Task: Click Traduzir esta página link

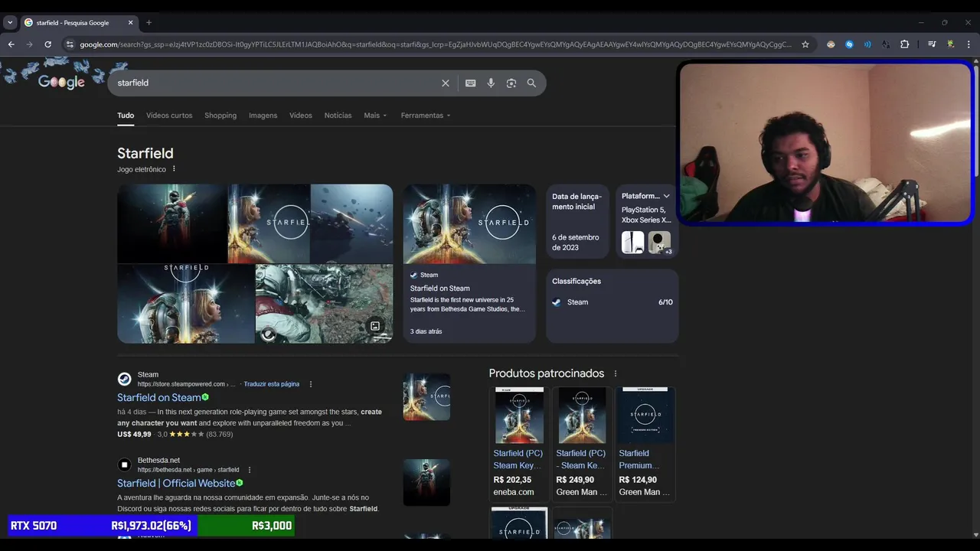Action: pyautogui.click(x=272, y=384)
